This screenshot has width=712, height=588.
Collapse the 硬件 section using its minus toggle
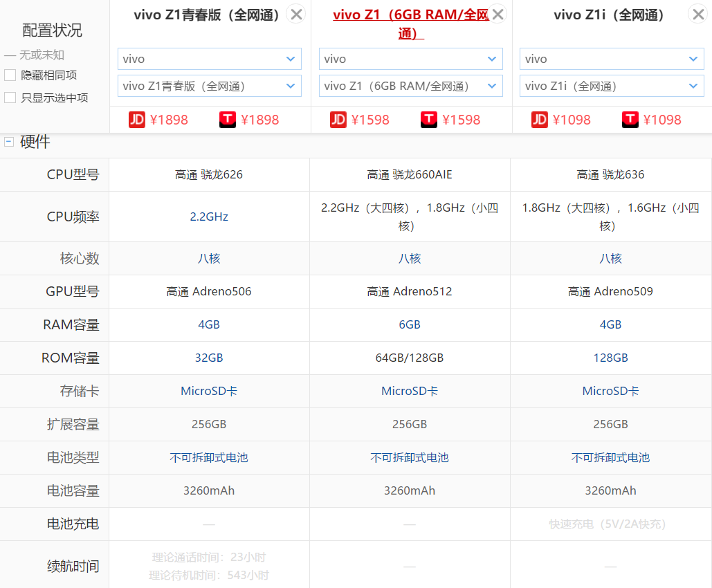[x=8, y=141]
